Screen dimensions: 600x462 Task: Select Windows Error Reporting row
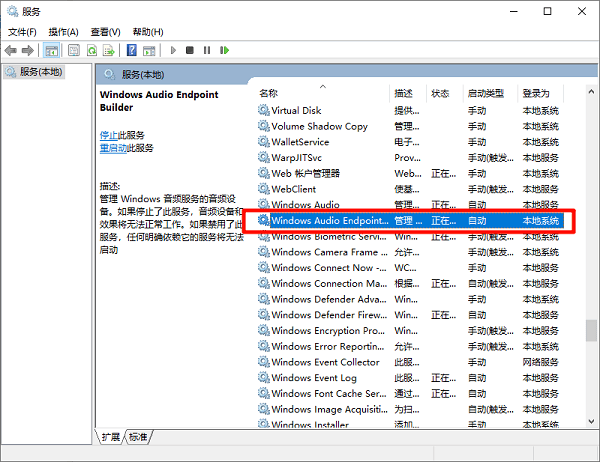[x=410, y=346]
